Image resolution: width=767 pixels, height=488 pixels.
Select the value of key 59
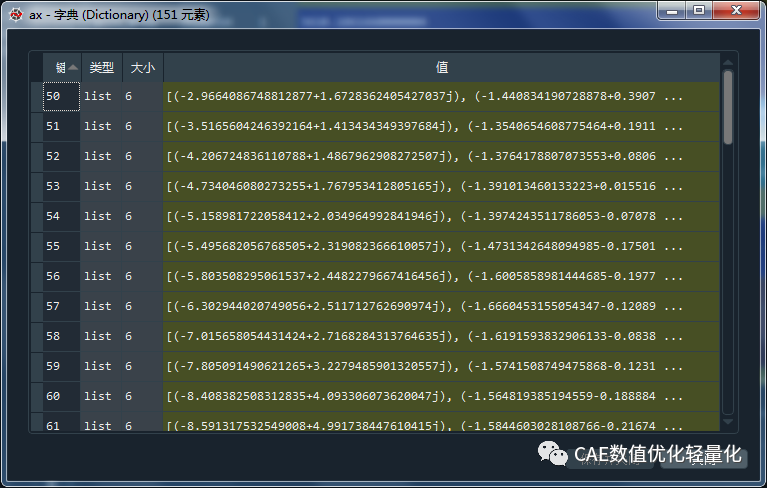tap(441, 366)
